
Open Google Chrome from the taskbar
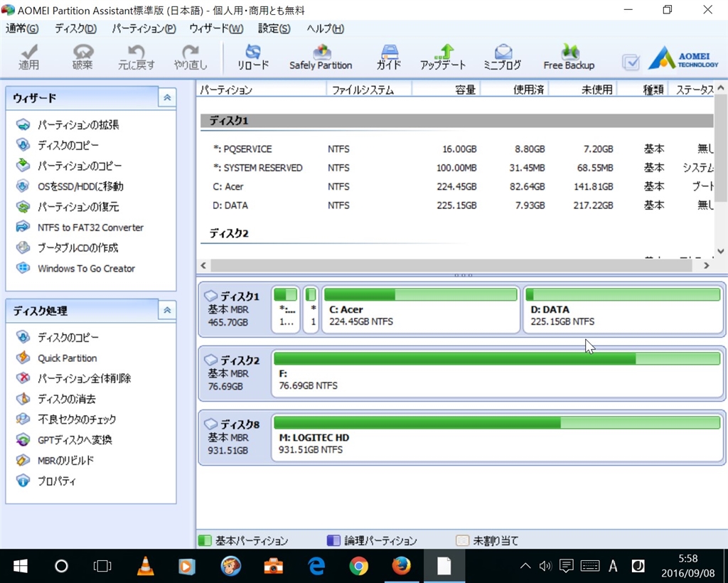coord(358,566)
